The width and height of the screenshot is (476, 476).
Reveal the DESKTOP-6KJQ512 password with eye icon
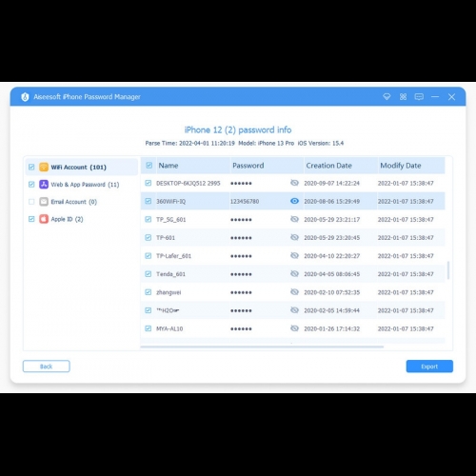point(294,183)
